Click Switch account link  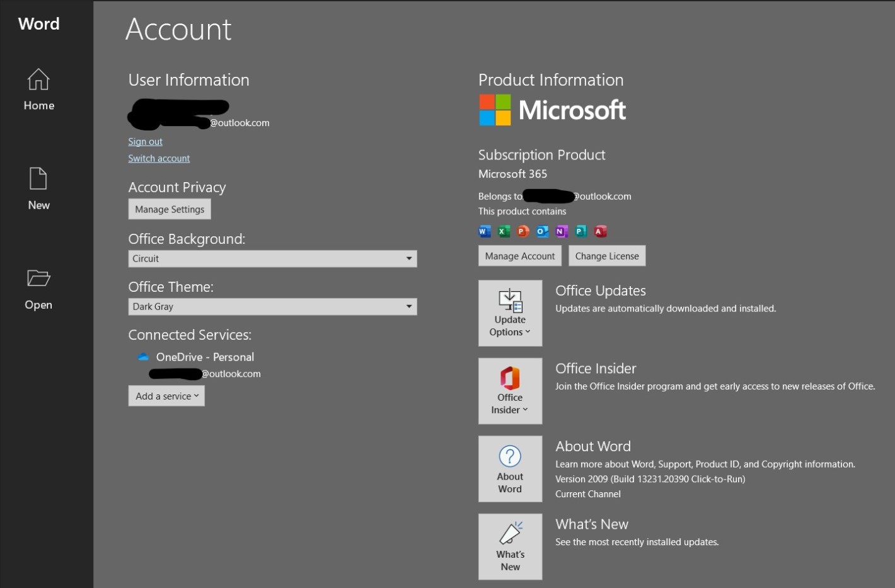159,158
